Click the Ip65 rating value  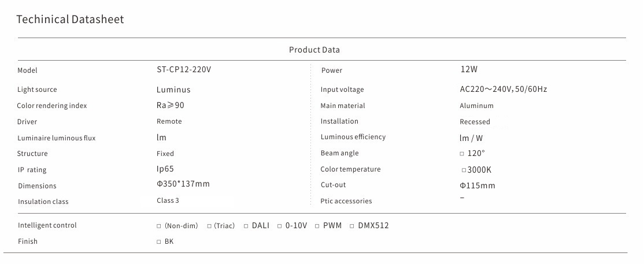(165, 169)
